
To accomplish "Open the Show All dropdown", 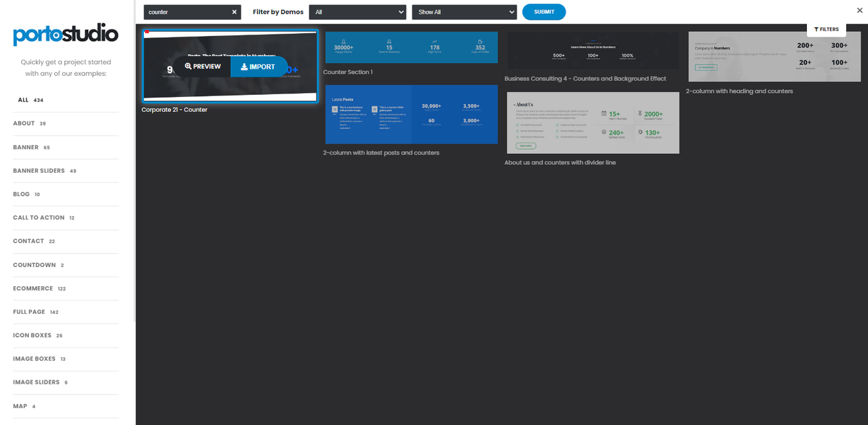I will point(465,12).
